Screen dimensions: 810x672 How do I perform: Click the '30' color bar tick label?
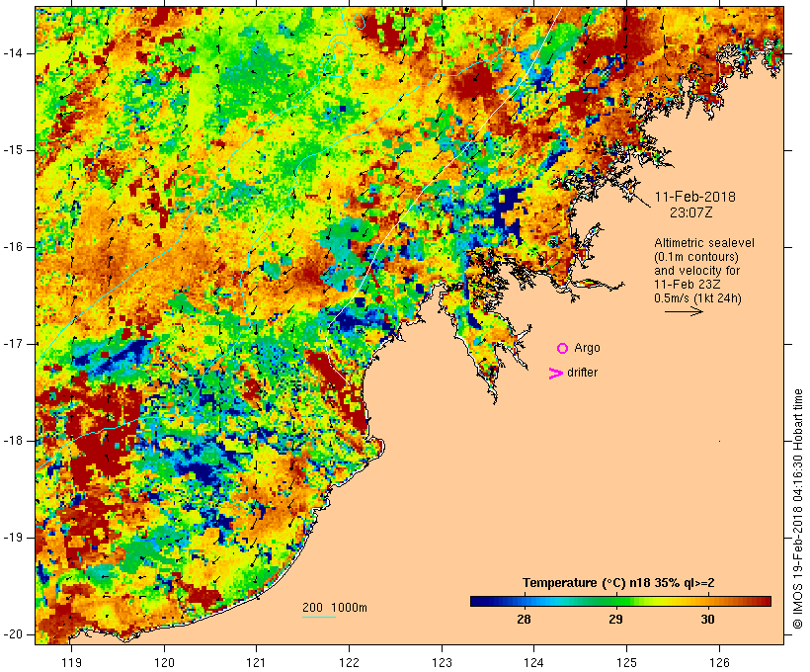[x=707, y=620]
